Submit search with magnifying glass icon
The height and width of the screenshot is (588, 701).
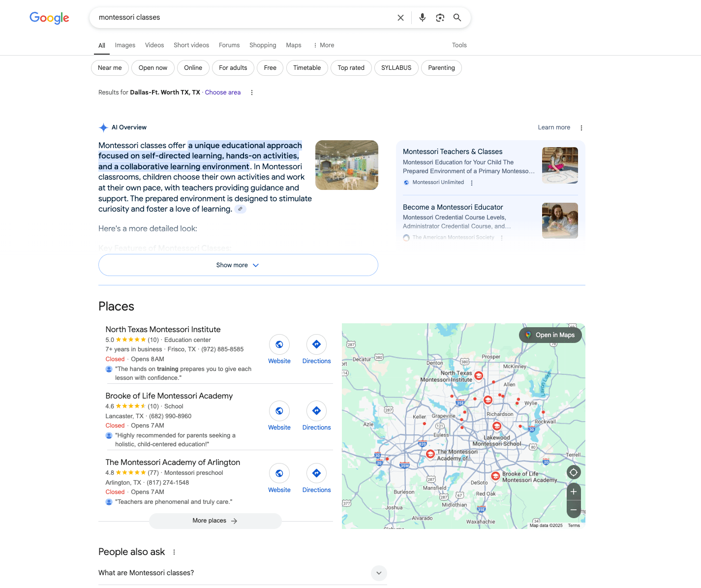coord(457,18)
